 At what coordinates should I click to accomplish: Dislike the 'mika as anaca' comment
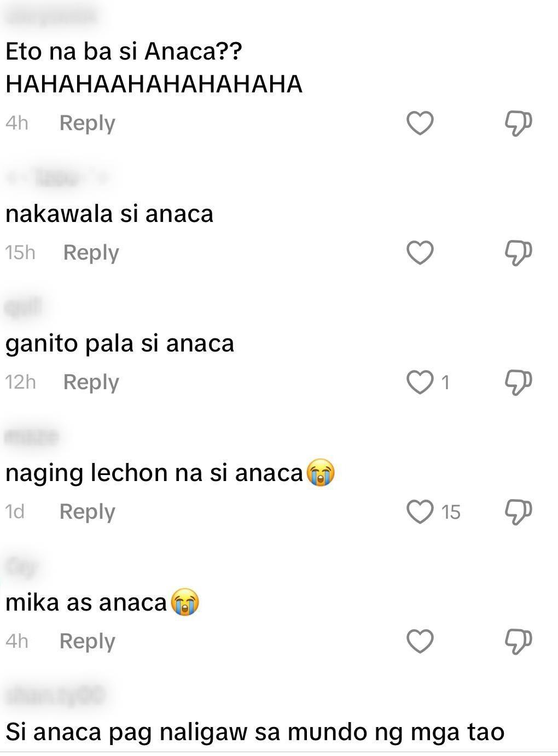[518, 641]
